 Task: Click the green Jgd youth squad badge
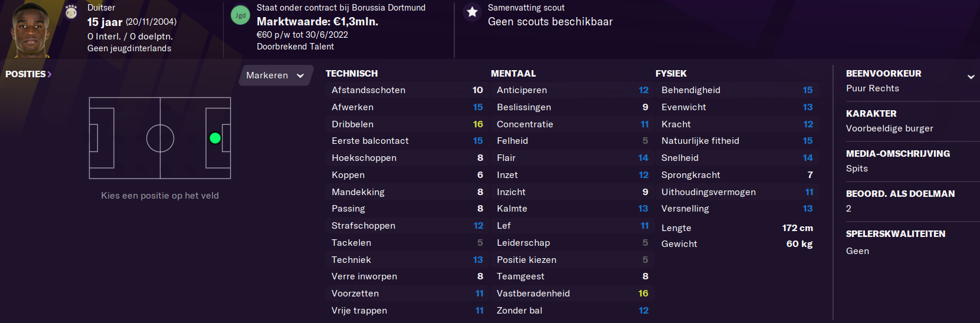240,15
